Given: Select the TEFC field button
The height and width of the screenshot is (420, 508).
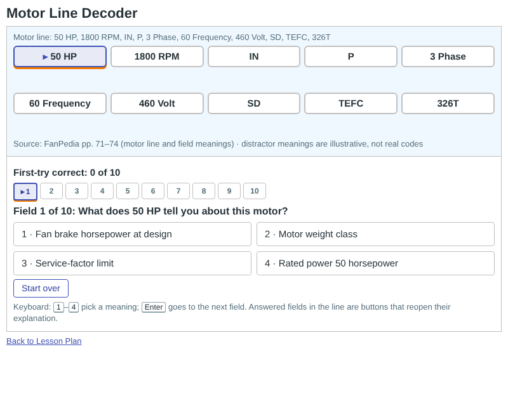Looking at the screenshot, I should pos(351,103).
